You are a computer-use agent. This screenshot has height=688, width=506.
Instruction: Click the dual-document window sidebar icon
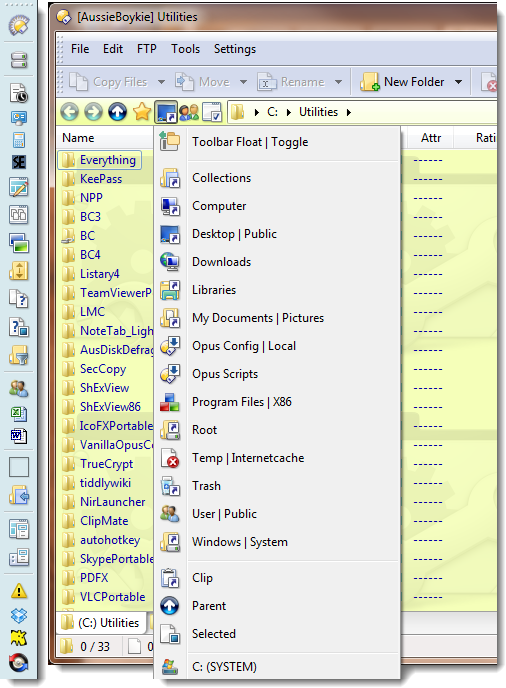tap(19, 215)
